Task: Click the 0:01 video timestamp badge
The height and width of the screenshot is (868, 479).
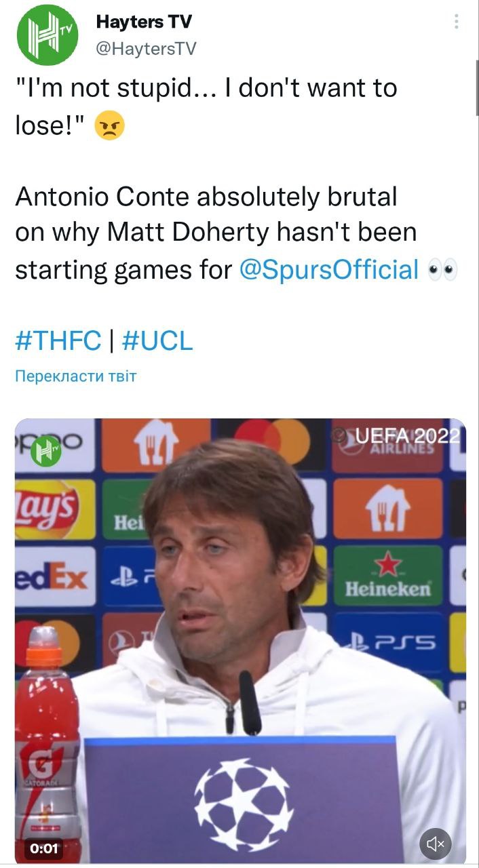Action: [44, 848]
